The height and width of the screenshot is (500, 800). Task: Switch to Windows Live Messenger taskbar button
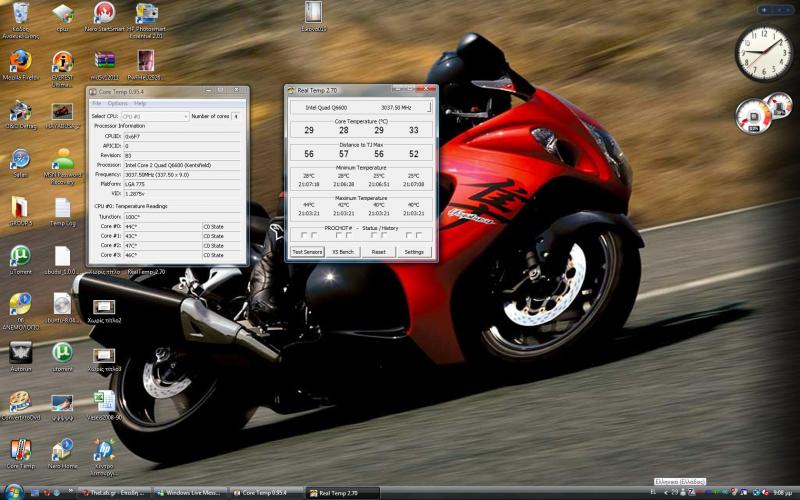pyautogui.click(x=190, y=493)
